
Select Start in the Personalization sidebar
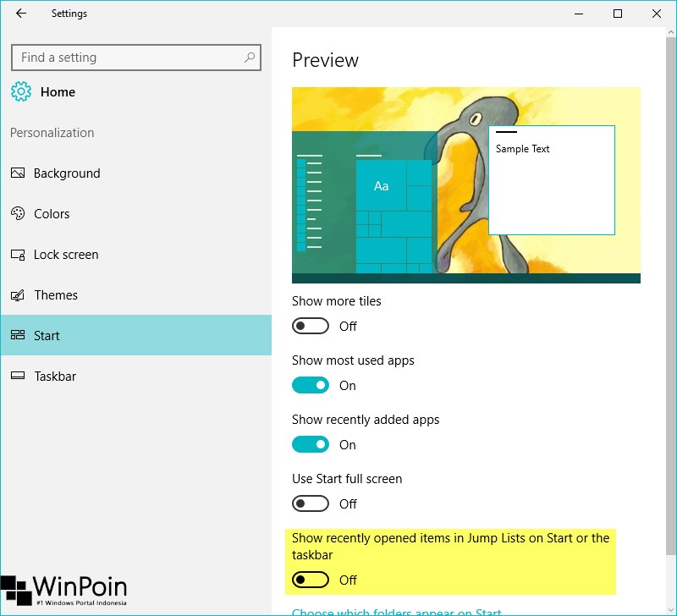click(49, 335)
